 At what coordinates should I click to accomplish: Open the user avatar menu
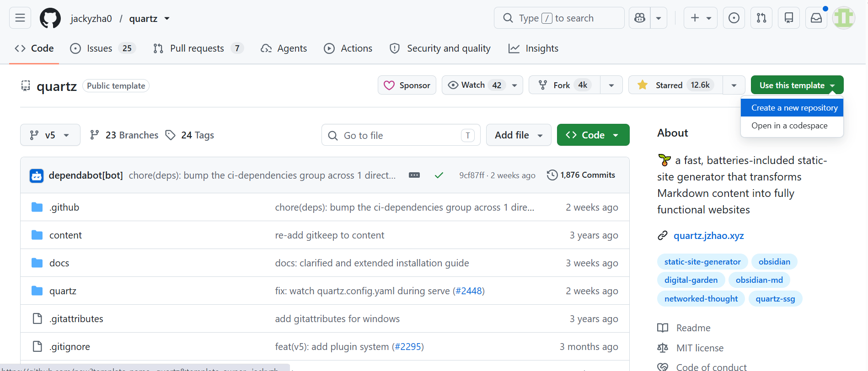point(844,18)
